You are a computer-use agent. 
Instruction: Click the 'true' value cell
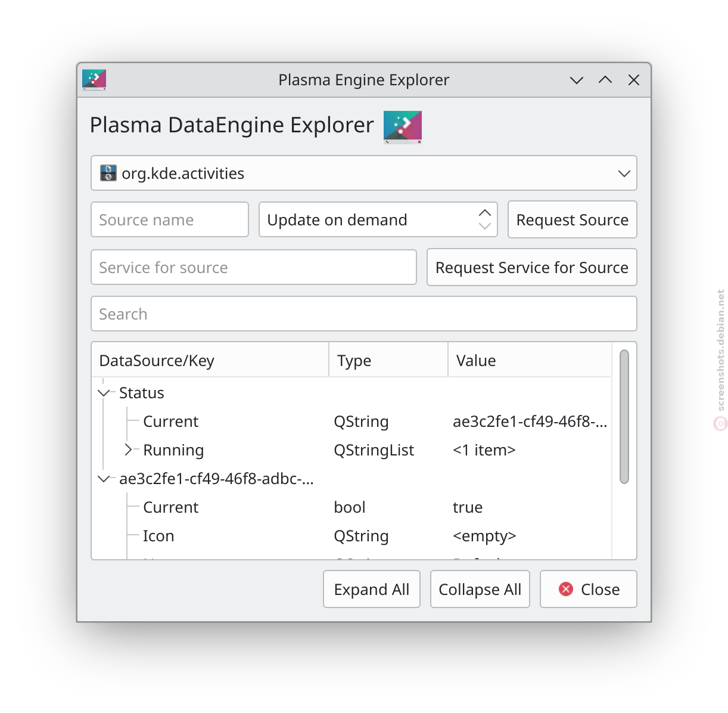(x=468, y=507)
